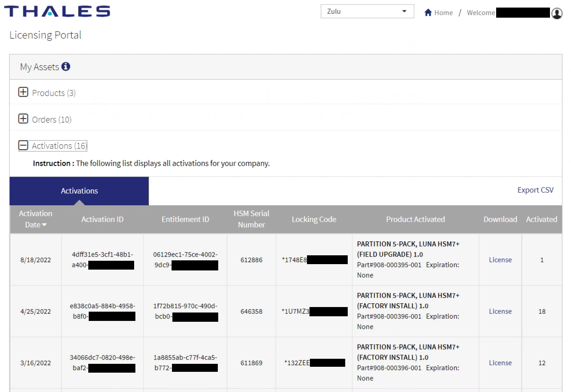Click the Download column header
This screenshot has width=571, height=392.
coord(500,219)
